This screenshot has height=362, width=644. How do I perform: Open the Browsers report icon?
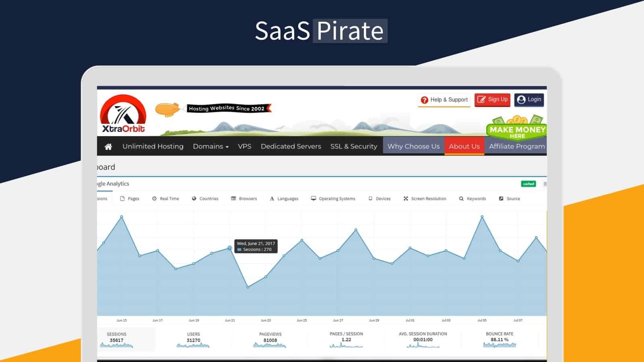coord(233,198)
